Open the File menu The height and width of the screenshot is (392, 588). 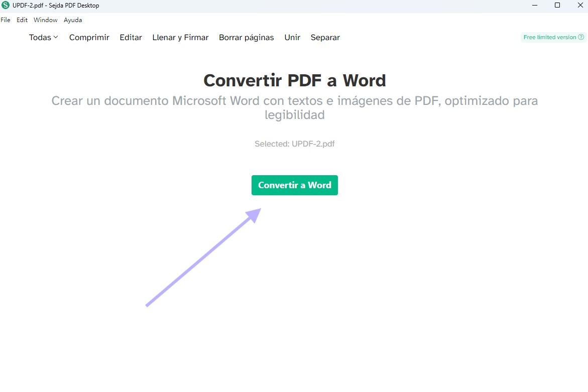click(5, 20)
